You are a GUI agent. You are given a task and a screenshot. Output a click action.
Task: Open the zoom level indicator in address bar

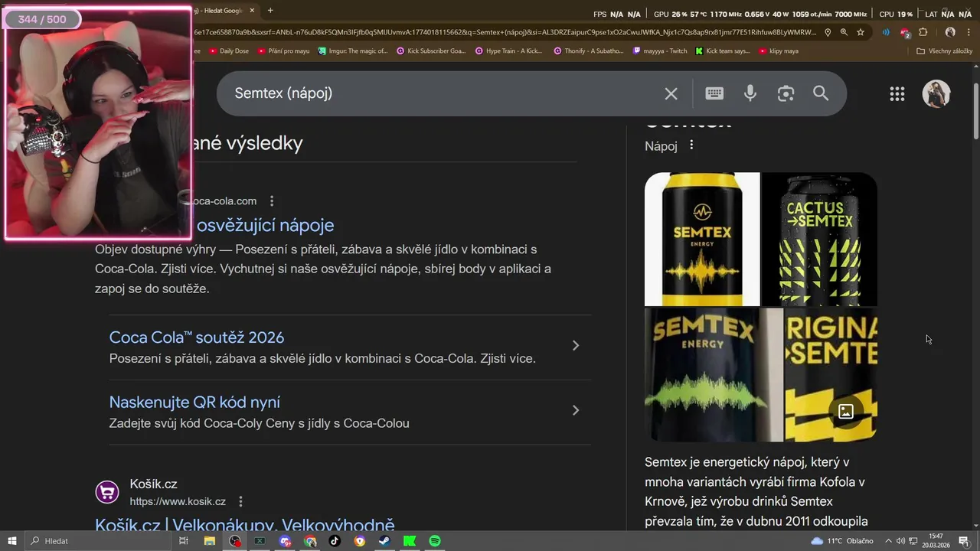coord(844,32)
